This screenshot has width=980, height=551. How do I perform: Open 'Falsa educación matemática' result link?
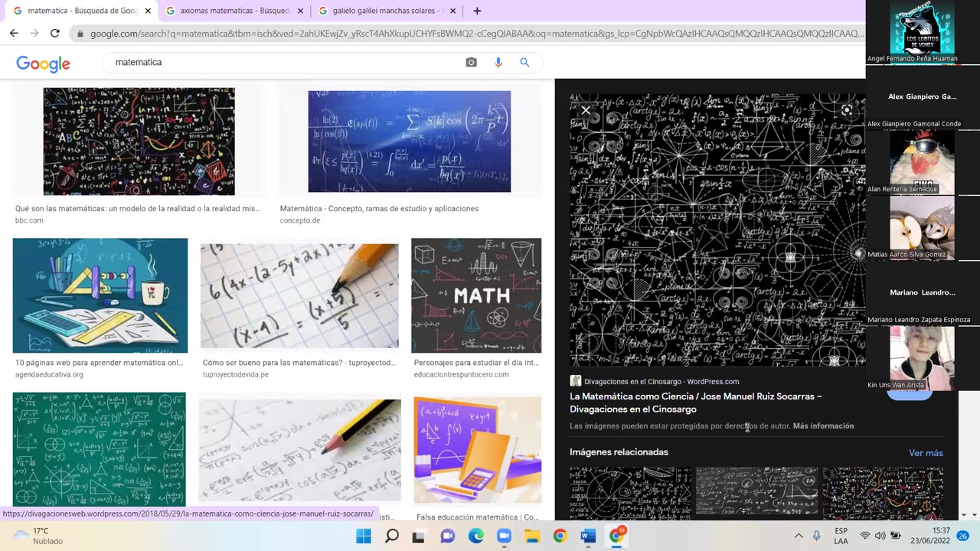pyautogui.click(x=477, y=517)
